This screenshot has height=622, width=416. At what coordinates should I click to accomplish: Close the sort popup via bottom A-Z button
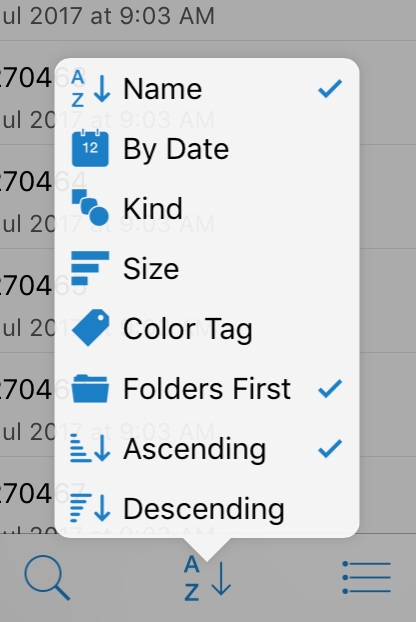click(207, 578)
